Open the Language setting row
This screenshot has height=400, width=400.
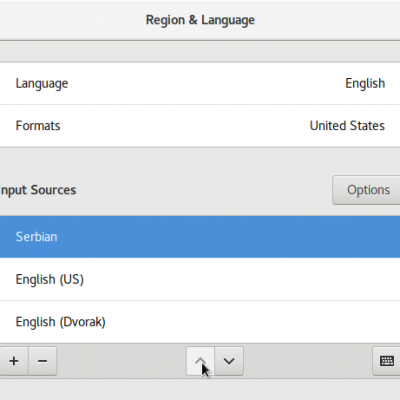click(x=200, y=83)
